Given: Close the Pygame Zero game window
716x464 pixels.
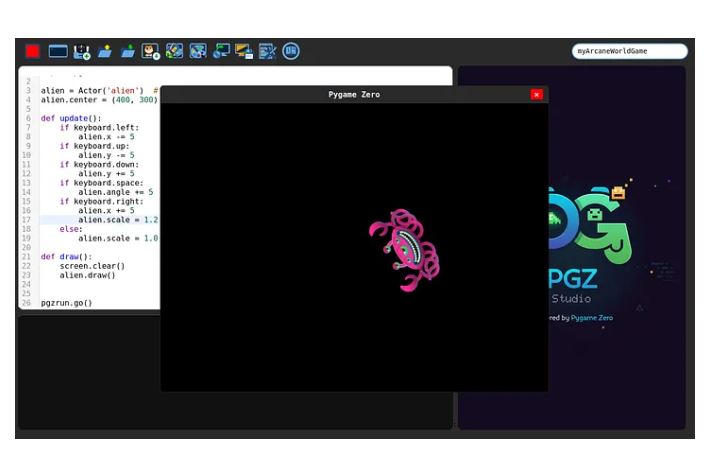Looking at the screenshot, I should point(537,94).
